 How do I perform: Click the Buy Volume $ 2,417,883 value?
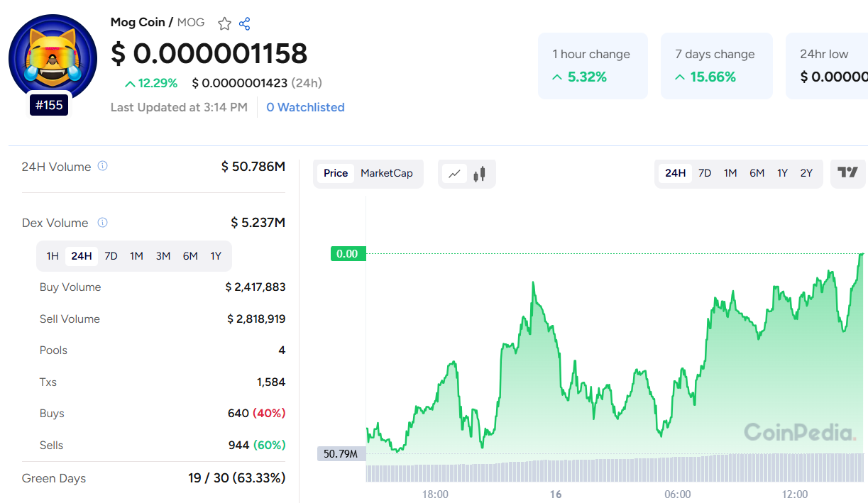256,287
